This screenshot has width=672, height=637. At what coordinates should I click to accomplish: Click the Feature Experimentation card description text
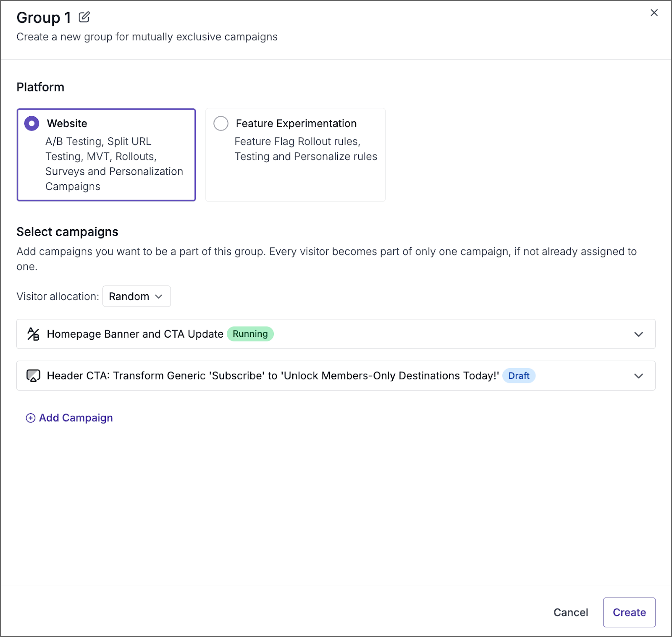(x=305, y=149)
